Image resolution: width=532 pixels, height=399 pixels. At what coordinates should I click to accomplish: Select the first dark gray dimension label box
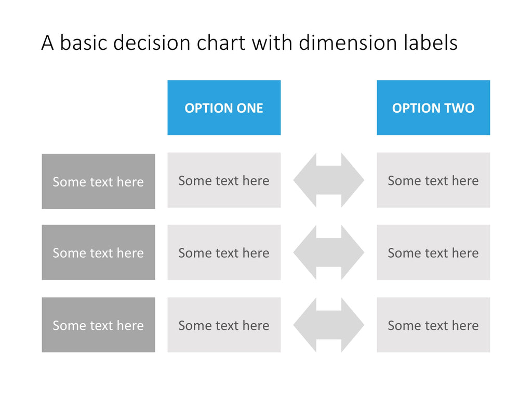pos(98,181)
